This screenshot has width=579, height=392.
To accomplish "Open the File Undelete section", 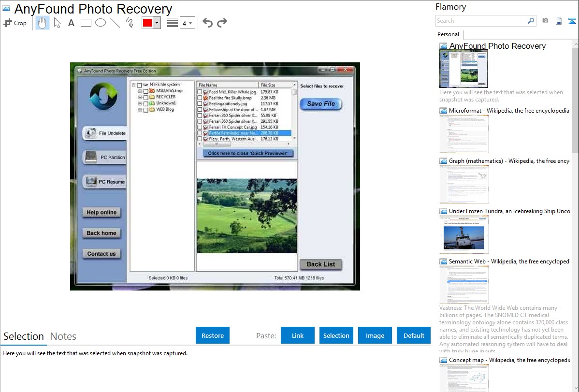I will (x=105, y=133).
